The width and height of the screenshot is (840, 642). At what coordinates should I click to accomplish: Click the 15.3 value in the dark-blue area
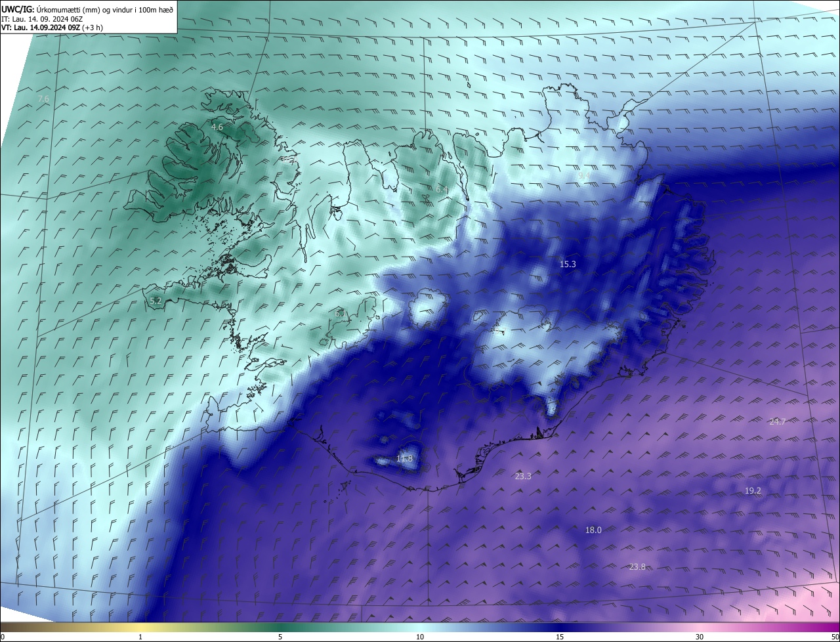coord(568,264)
